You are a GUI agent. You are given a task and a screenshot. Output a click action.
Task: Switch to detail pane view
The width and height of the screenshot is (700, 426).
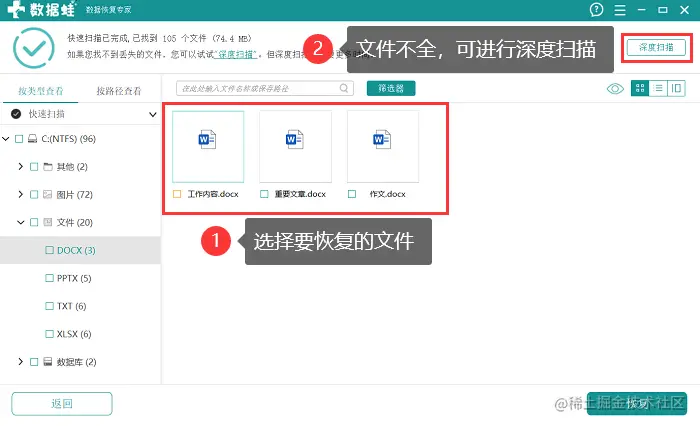coord(676,88)
